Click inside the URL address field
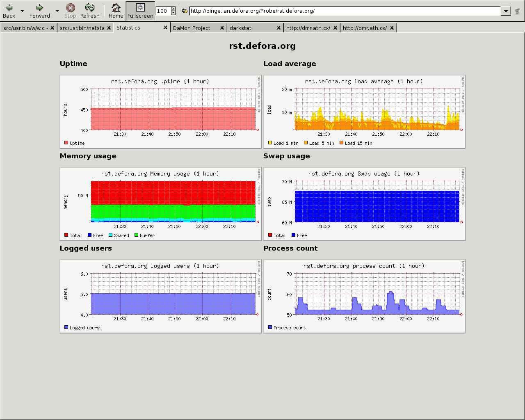This screenshot has height=420, width=525. click(x=345, y=11)
